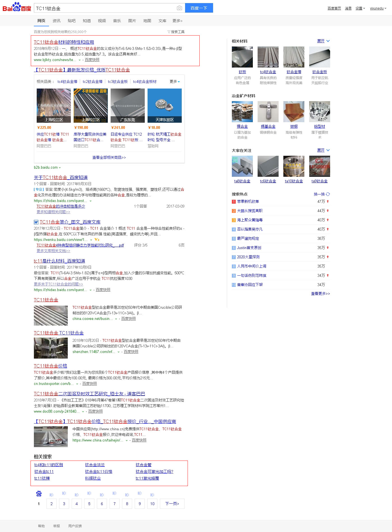Image resolution: width=392 pixels, height=532 pixels.
Task: Open 百度首页 link at top
Action: tap(334, 8)
